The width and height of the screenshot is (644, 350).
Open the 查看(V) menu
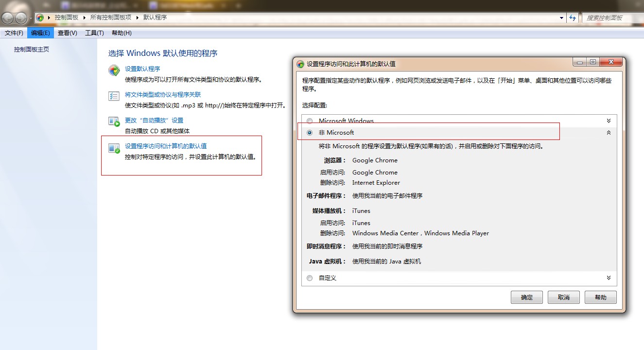[x=67, y=33]
